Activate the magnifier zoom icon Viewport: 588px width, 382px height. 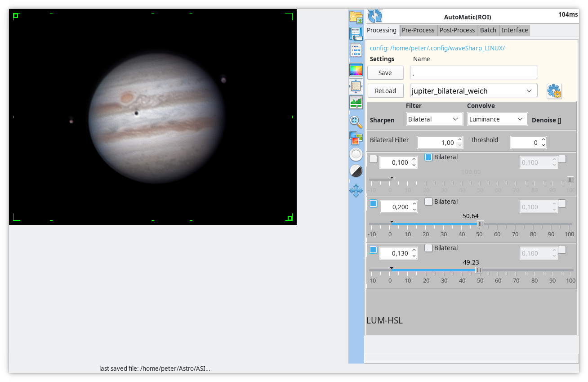click(x=356, y=121)
